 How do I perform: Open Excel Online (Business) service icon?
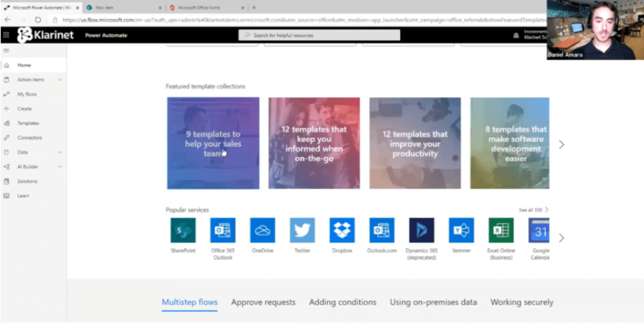[x=501, y=230]
